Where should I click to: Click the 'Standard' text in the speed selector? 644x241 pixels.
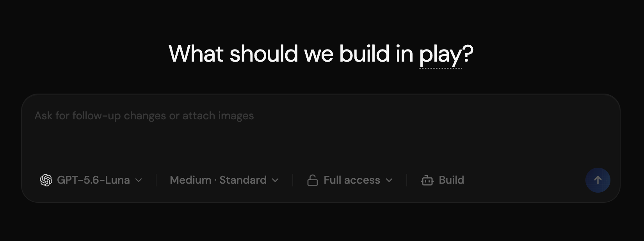click(243, 180)
